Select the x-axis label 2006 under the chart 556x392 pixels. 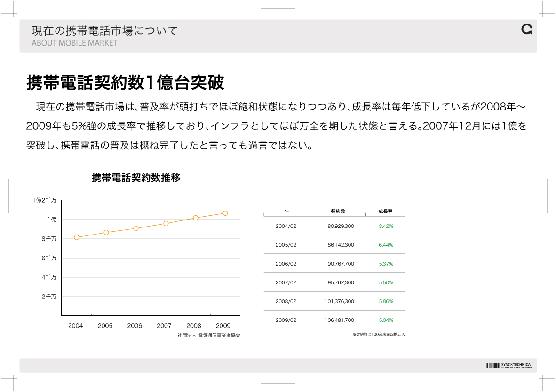point(135,326)
